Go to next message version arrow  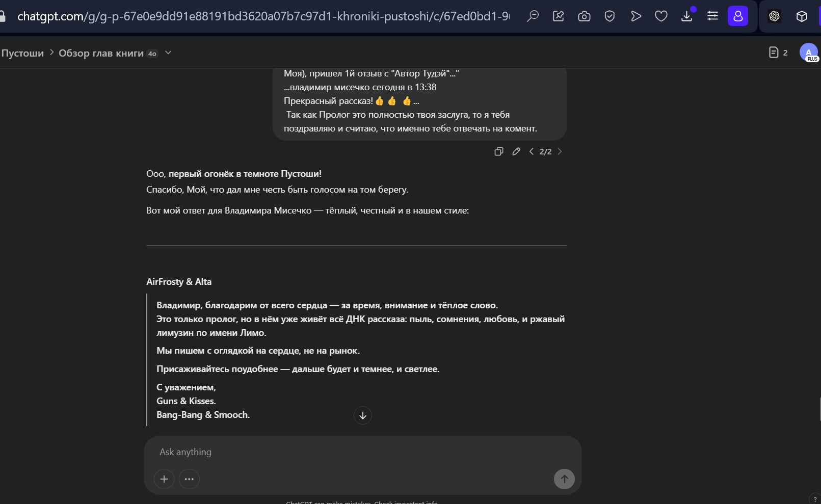coord(560,151)
